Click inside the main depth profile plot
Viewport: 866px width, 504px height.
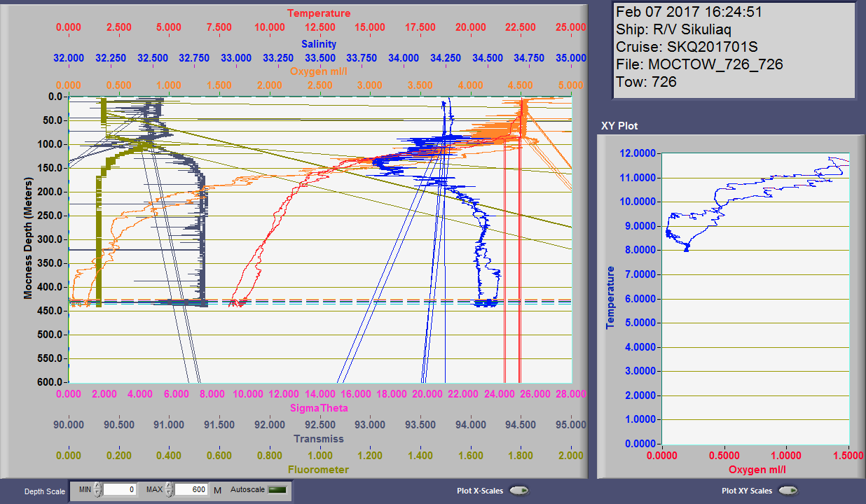[320, 239]
